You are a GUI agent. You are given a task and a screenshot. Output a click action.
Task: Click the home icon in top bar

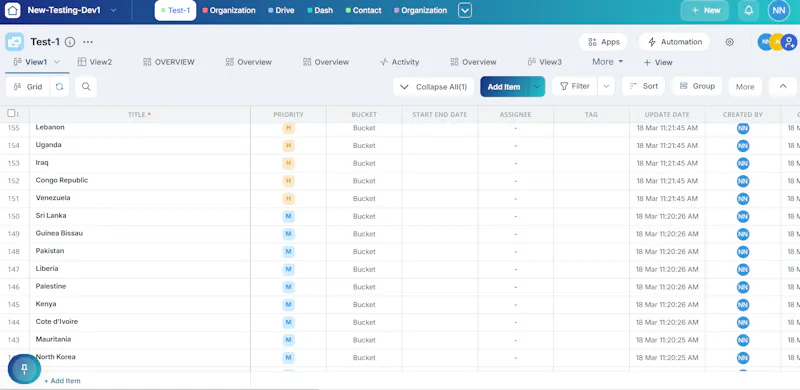13,10
